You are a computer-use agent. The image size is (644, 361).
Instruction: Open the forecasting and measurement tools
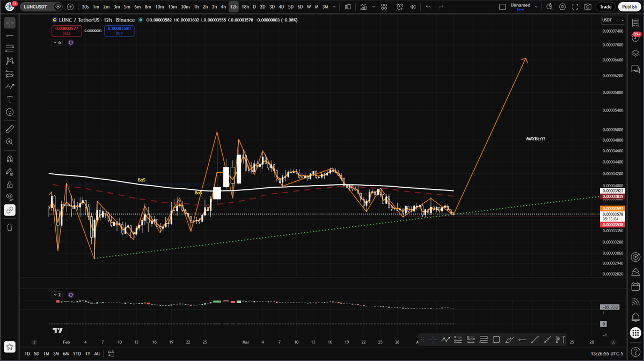(10, 74)
